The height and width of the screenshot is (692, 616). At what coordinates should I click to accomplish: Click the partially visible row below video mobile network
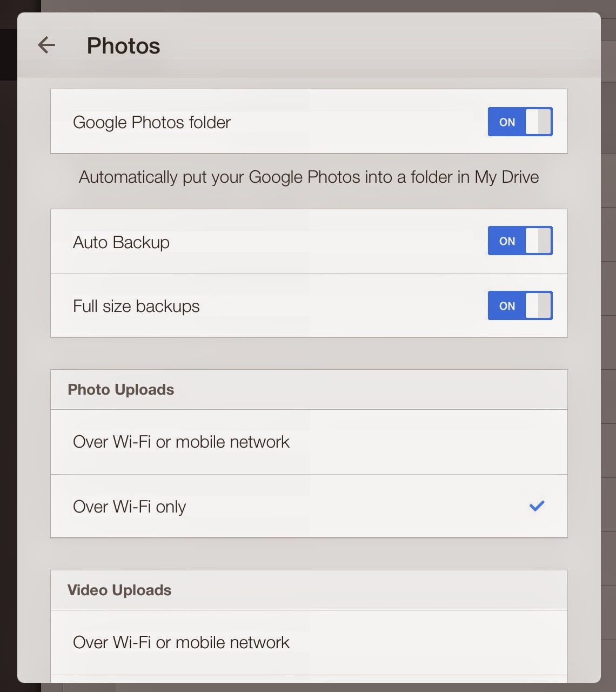(x=309, y=678)
